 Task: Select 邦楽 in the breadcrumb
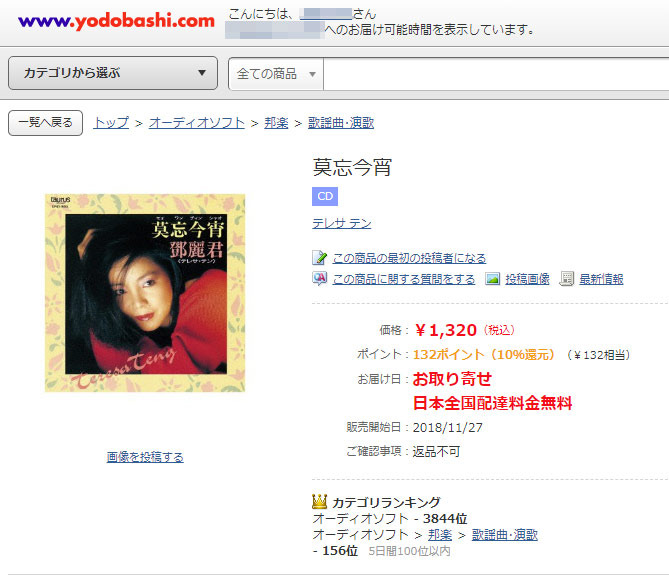276,123
